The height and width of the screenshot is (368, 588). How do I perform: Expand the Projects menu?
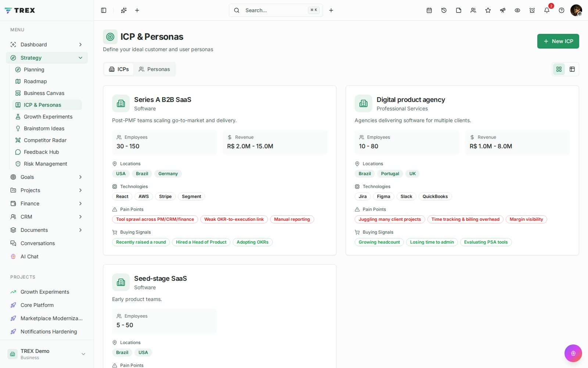pyautogui.click(x=47, y=190)
